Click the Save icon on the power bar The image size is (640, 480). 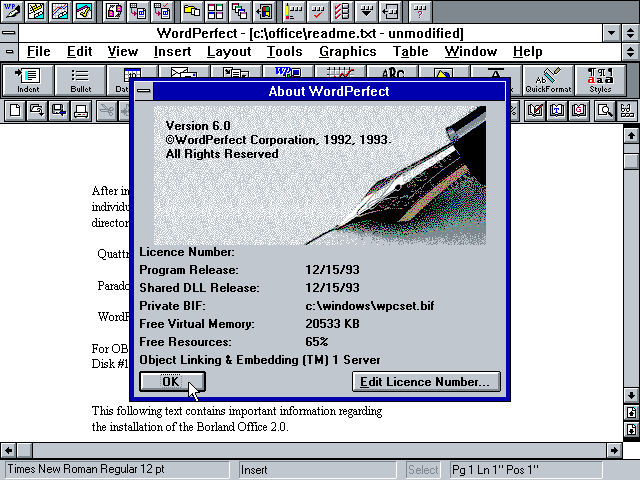click(x=59, y=111)
